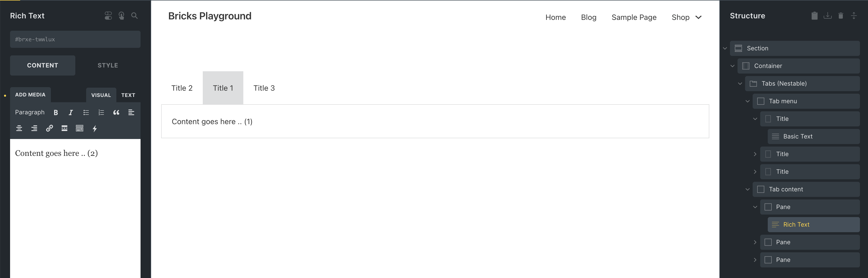The image size is (868, 278).
Task: Apply italic formatting to the text
Action: (71, 112)
